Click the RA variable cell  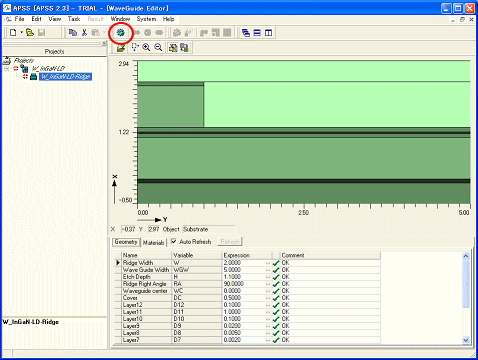(197, 284)
